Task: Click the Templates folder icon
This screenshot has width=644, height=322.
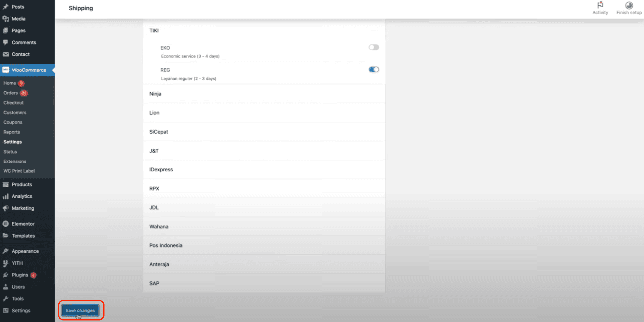Action: [6, 235]
